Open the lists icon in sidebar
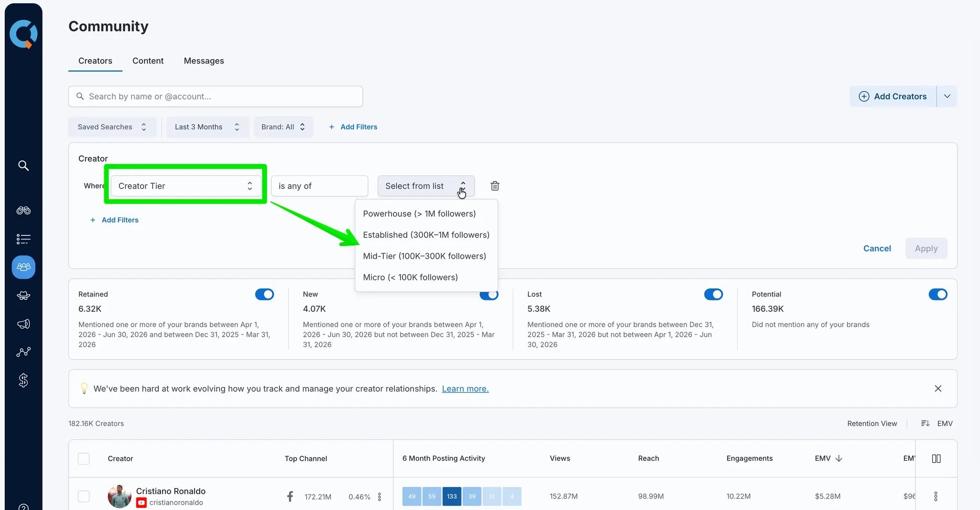The width and height of the screenshot is (980, 510). pyautogui.click(x=23, y=239)
